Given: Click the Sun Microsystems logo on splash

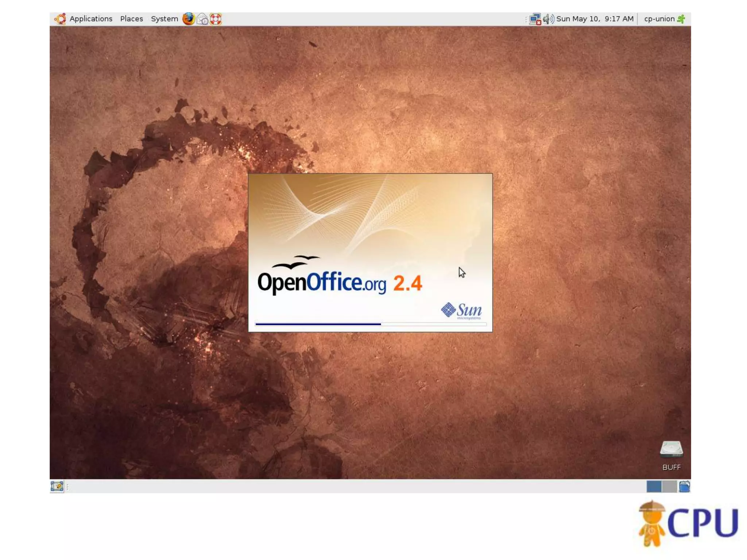Looking at the screenshot, I should [x=461, y=311].
